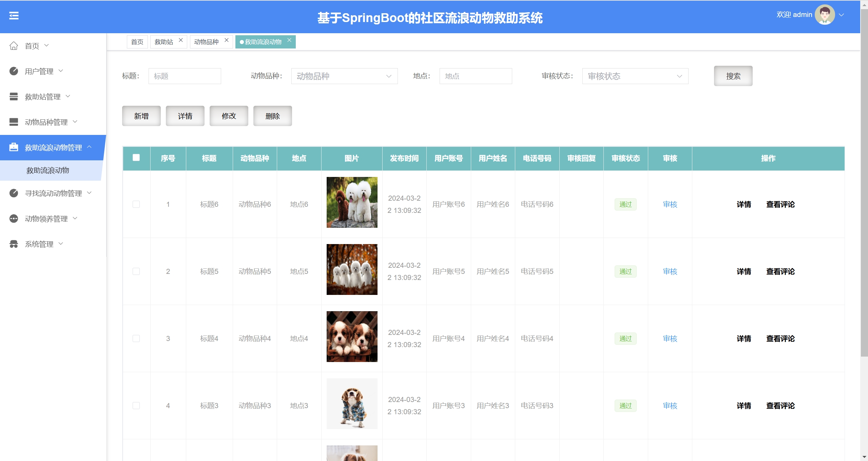Expand the 用户管理 menu
The height and width of the screenshot is (461, 868).
click(61, 71)
